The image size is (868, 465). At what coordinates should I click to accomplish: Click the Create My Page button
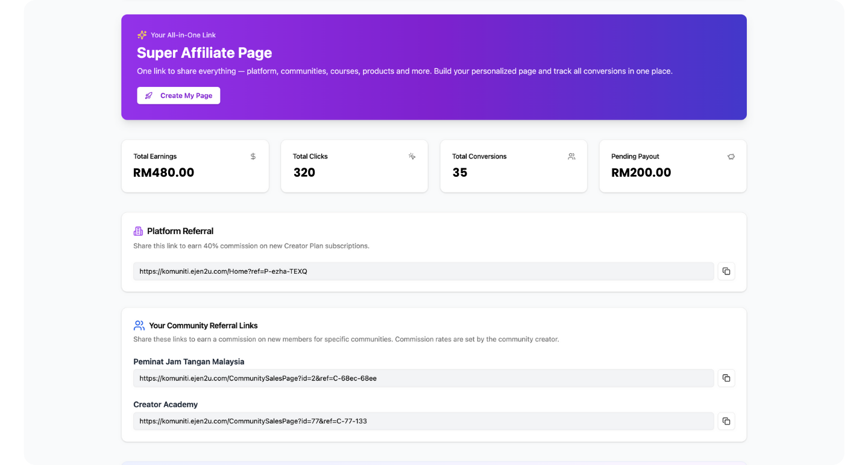178,95
